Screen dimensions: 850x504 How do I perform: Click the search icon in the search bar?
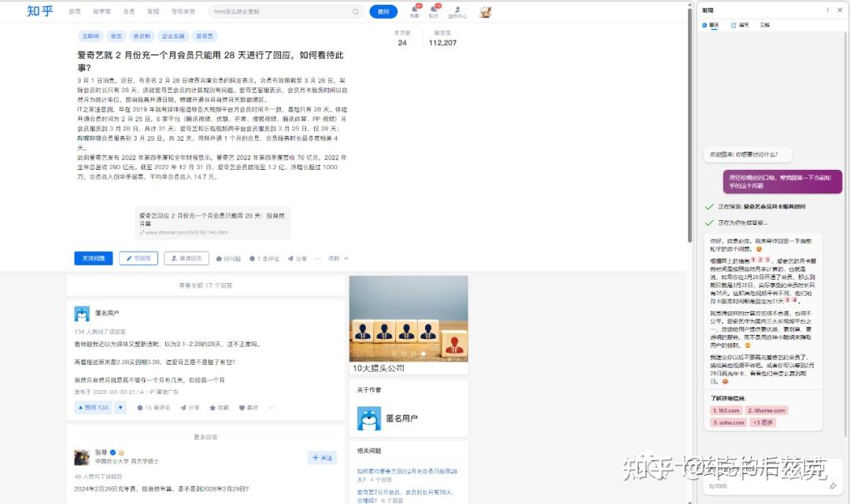tap(355, 12)
